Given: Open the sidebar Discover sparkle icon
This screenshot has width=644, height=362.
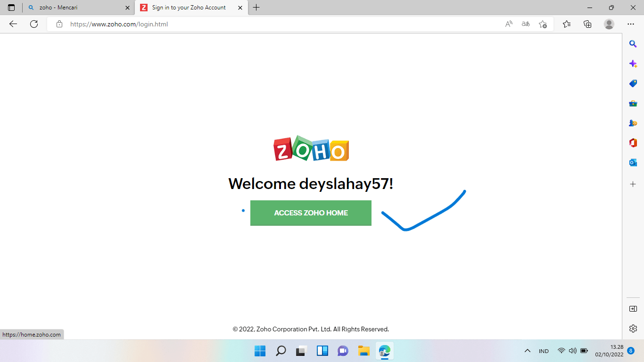Looking at the screenshot, I should tap(633, 64).
